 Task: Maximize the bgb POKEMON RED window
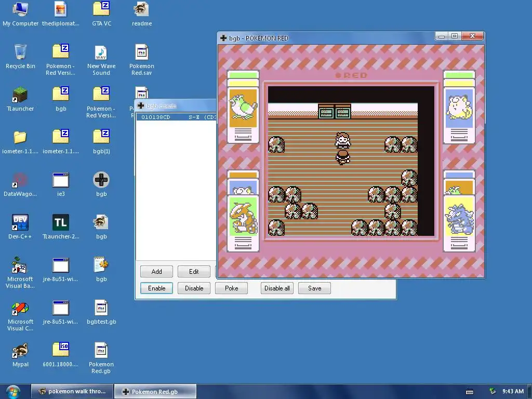(455, 36)
